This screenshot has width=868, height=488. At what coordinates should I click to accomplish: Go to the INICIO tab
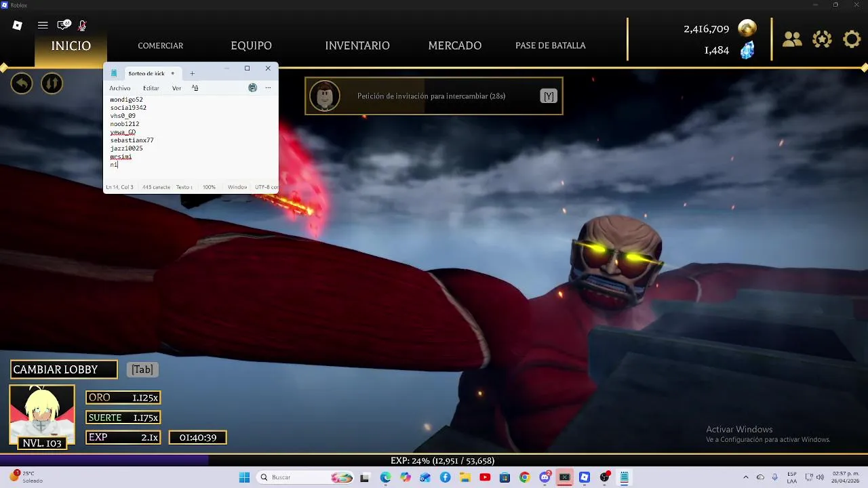pyautogui.click(x=71, y=45)
